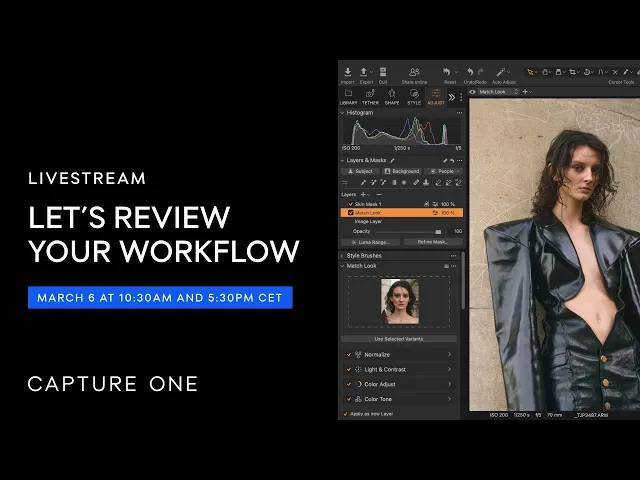
Task: Select the Linear Gradient mask icon
Action: click(394, 183)
